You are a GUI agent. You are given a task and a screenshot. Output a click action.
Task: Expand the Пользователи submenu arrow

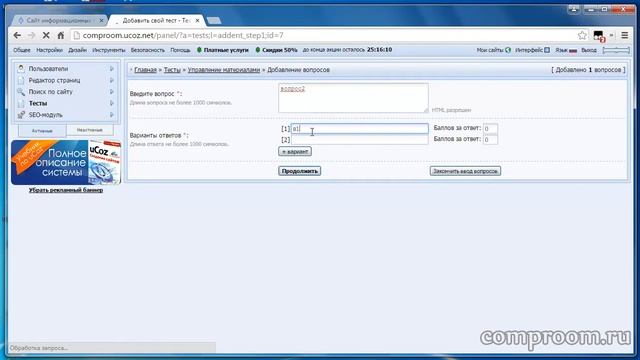[111, 69]
